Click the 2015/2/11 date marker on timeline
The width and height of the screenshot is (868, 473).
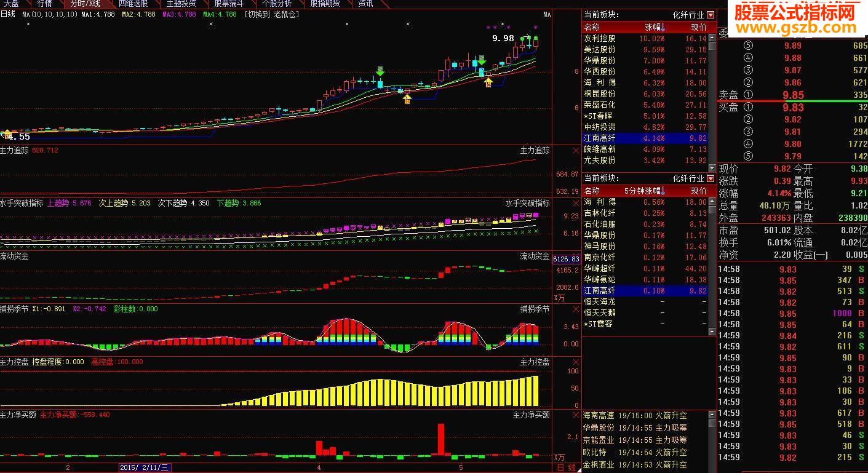point(145,467)
